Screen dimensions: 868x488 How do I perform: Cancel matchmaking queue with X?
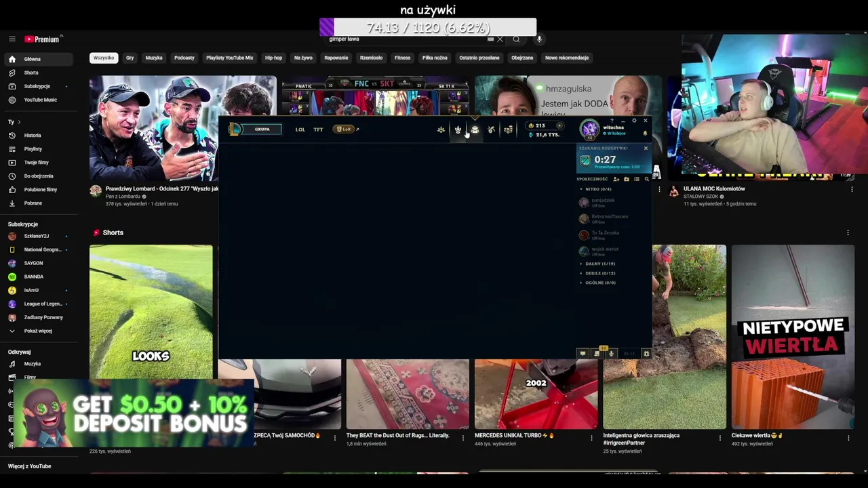[x=646, y=148]
